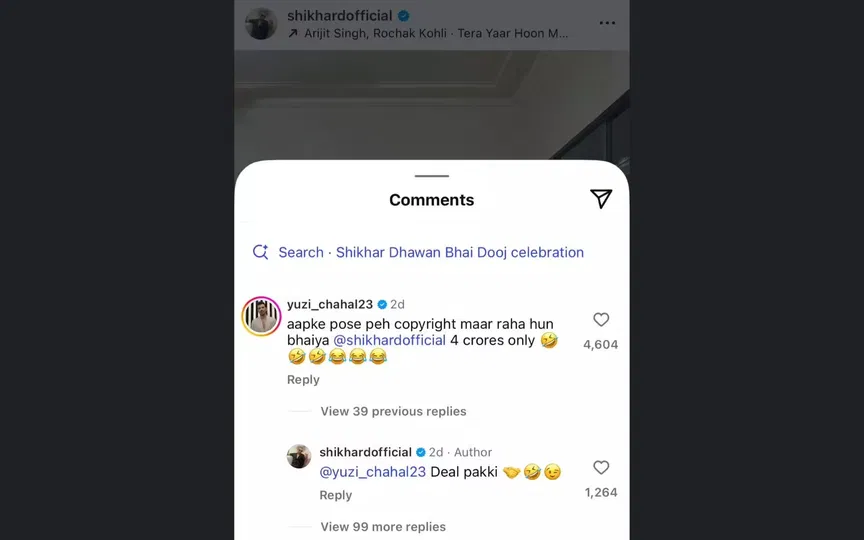
Task: Open the shikhardofficial username in post header
Action: pyautogui.click(x=340, y=15)
